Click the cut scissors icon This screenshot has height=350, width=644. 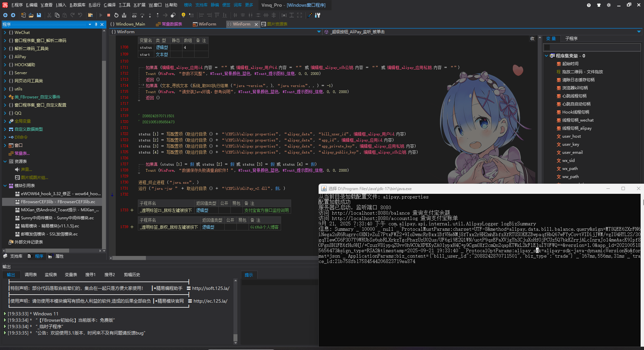tap(49, 15)
